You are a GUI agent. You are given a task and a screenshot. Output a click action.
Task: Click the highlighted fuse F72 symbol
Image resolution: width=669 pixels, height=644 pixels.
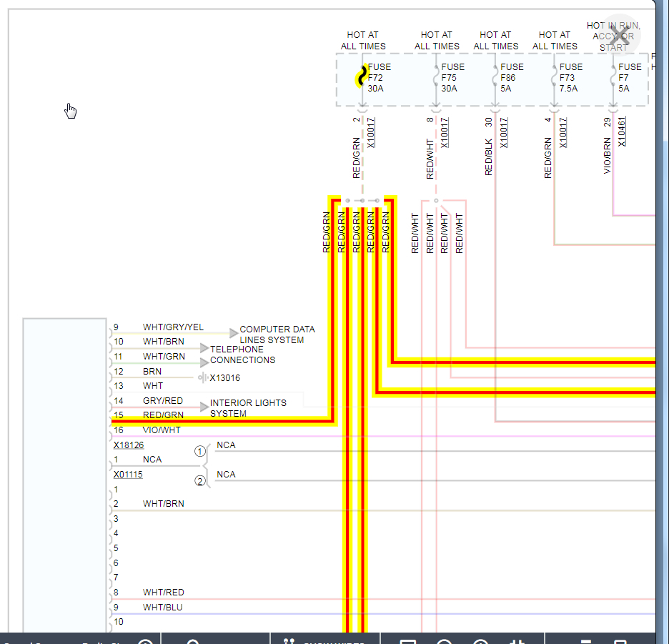coord(362,77)
